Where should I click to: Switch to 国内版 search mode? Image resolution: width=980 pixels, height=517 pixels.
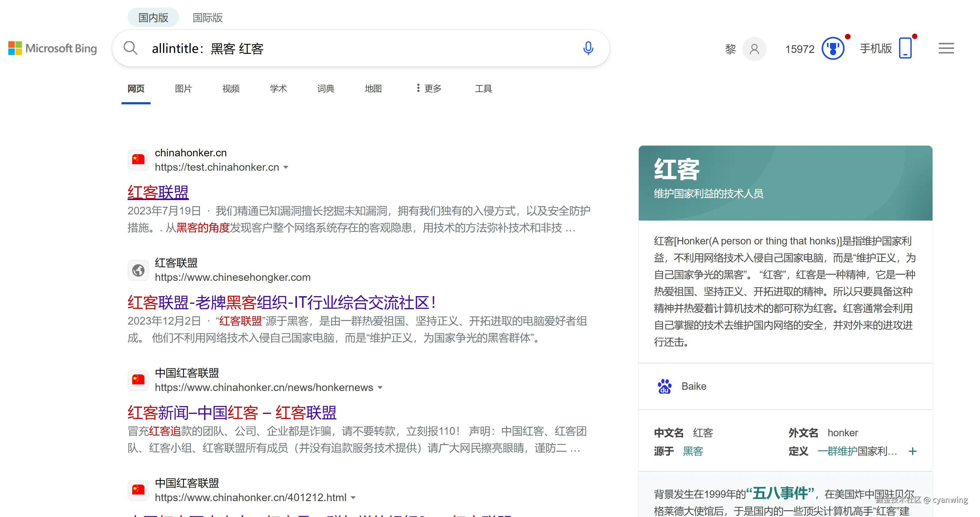pos(153,17)
